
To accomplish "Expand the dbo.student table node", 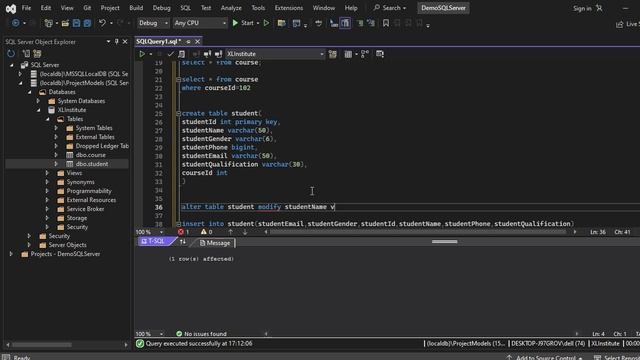I will 56,164.
